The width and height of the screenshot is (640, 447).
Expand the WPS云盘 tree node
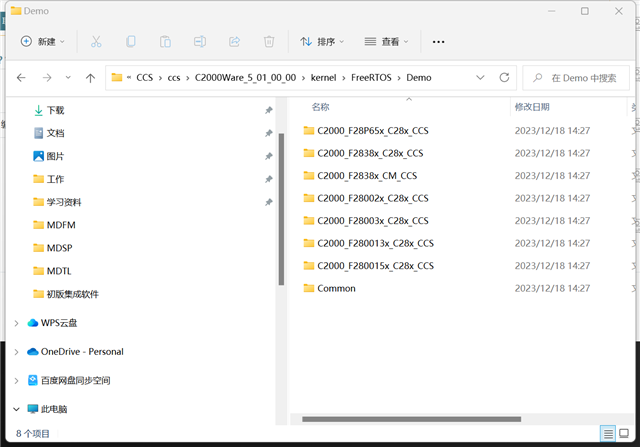[16, 323]
